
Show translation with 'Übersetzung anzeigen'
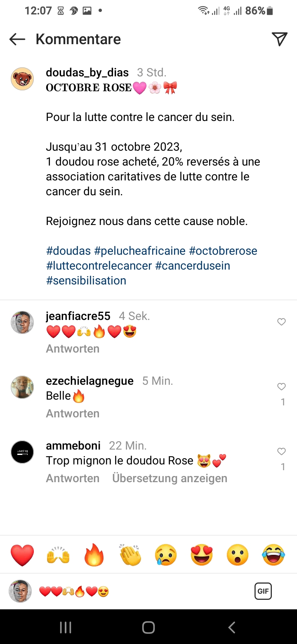[170, 478]
